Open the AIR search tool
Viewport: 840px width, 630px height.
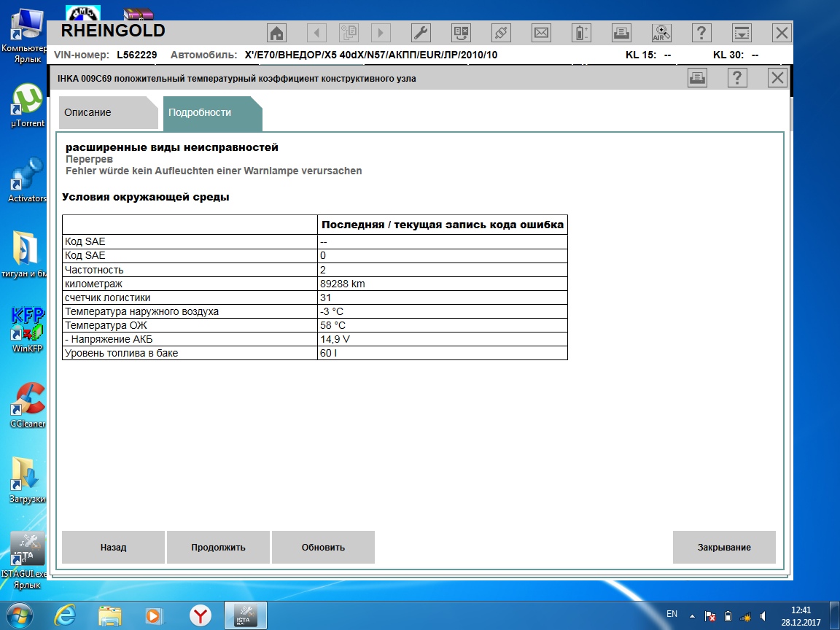coord(661,34)
